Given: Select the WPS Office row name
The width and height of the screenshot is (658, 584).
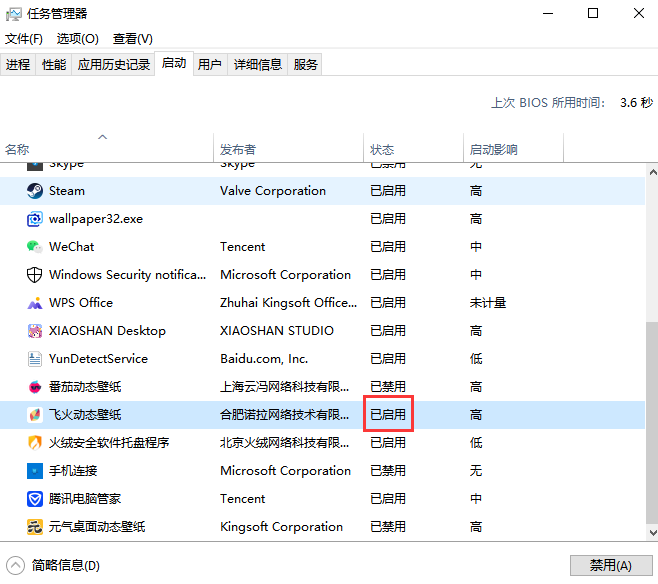Looking at the screenshot, I should coord(81,303).
